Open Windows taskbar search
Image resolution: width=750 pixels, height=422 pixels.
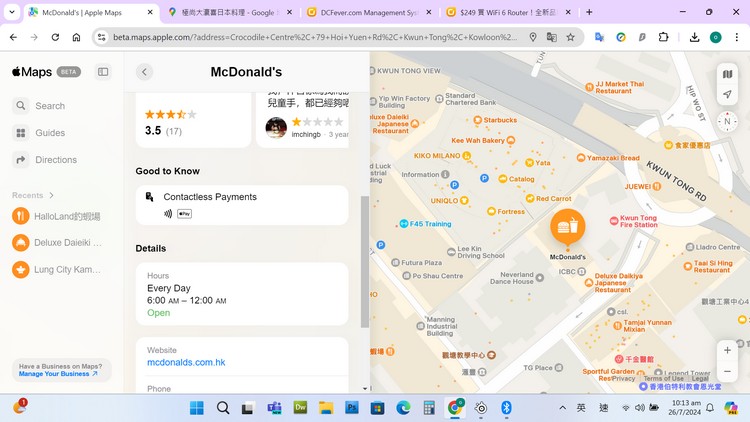(222, 408)
